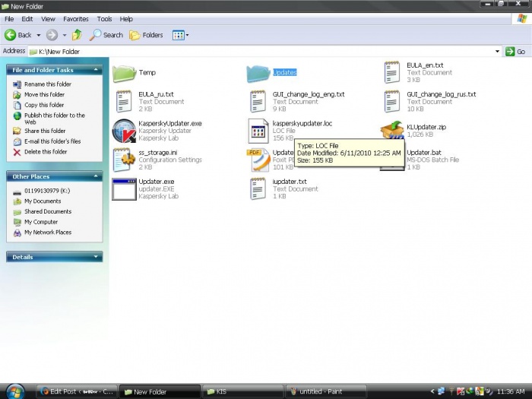Expand the Details panel
The height and width of the screenshot is (399, 532).
pyautogui.click(x=96, y=257)
